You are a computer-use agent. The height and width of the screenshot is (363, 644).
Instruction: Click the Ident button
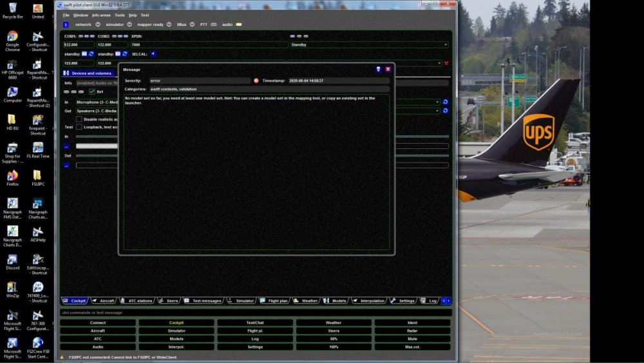click(x=412, y=323)
